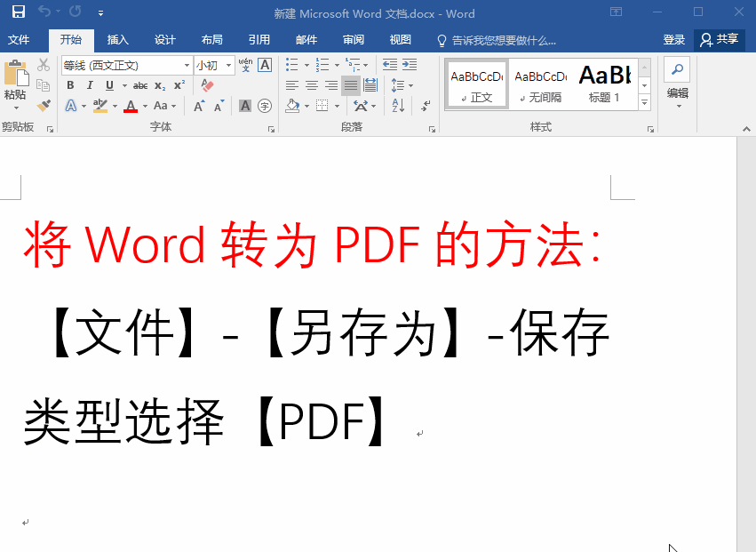The height and width of the screenshot is (552, 756).
Task: Click the character border A icon
Action: click(x=265, y=65)
